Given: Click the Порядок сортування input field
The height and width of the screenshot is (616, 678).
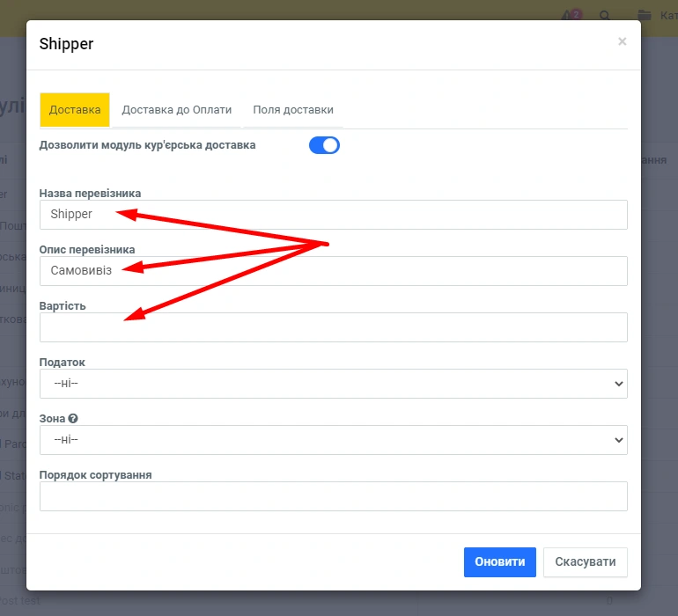Looking at the screenshot, I should click(x=333, y=496).
